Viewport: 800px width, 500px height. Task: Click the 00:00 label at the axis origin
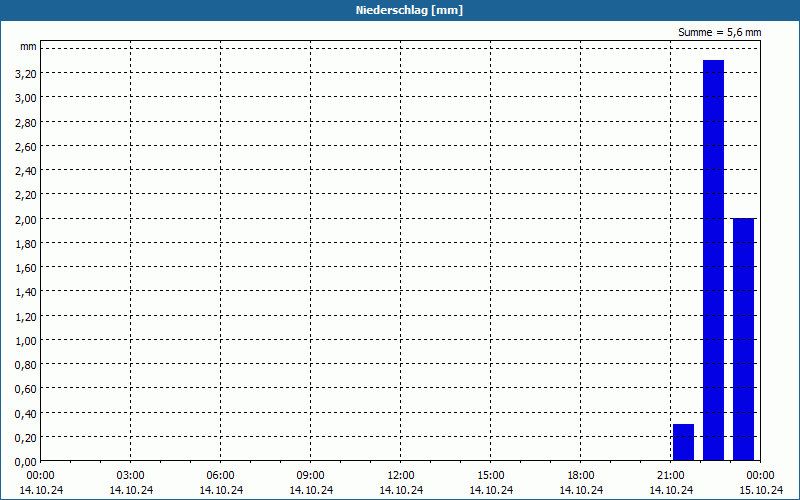41,476
